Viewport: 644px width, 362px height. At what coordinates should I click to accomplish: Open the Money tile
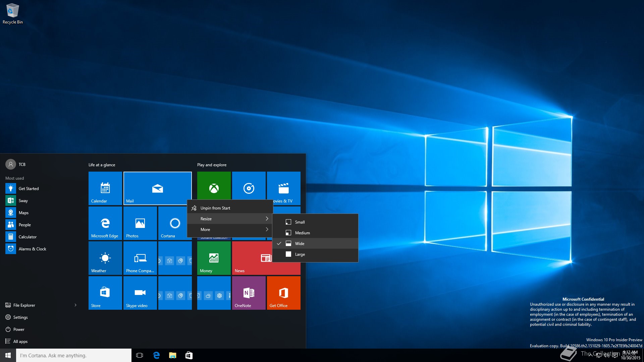214,258
